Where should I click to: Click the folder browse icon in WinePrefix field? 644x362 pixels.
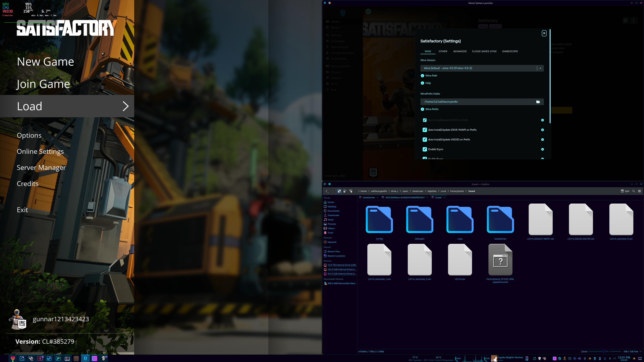point(538,102)
